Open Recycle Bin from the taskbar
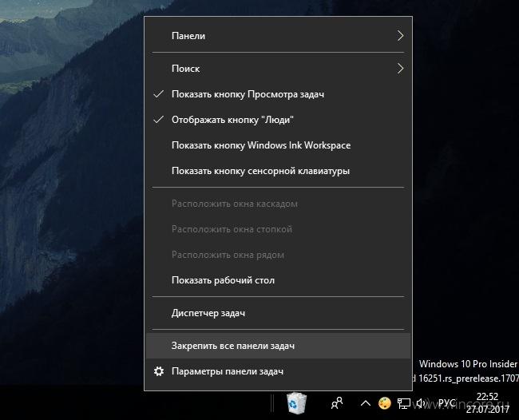The image size is (519, 420). tap(296, 402)
